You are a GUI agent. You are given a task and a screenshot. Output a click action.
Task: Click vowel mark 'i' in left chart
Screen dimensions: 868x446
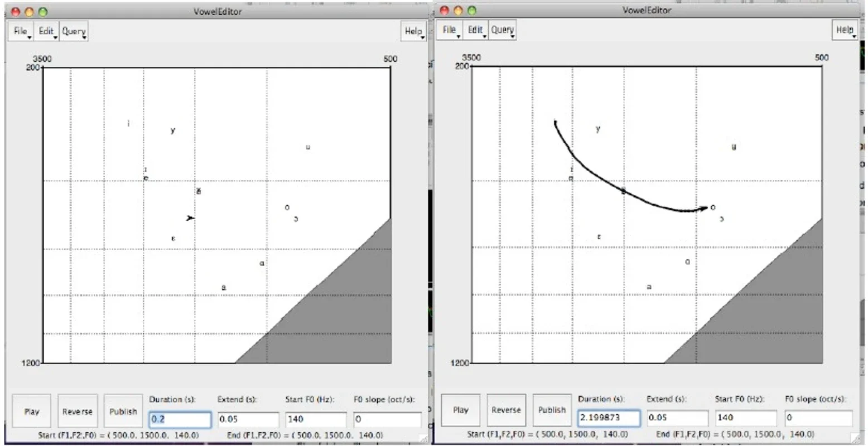[x=128, y=123]
